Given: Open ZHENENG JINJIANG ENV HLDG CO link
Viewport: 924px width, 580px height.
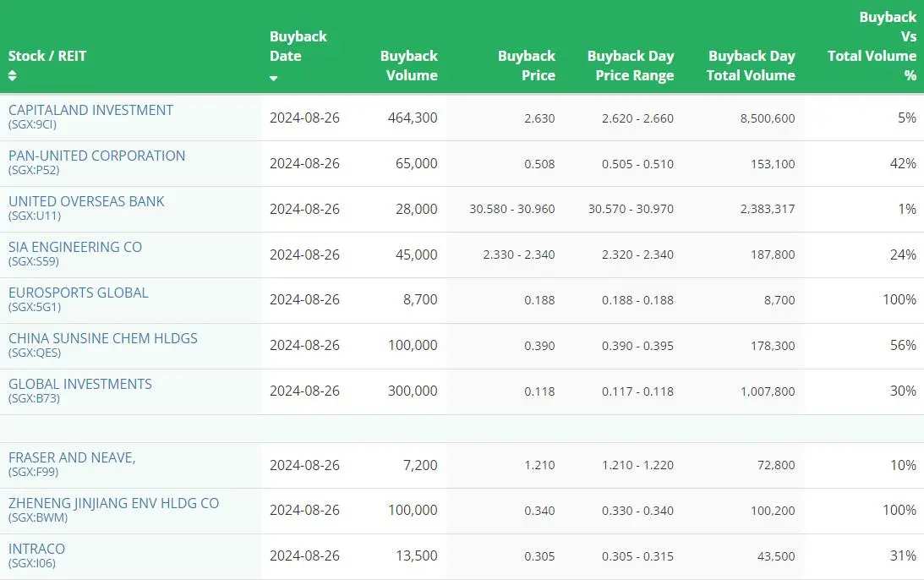Looking at the screenshot, I should [x=114, y=503].
